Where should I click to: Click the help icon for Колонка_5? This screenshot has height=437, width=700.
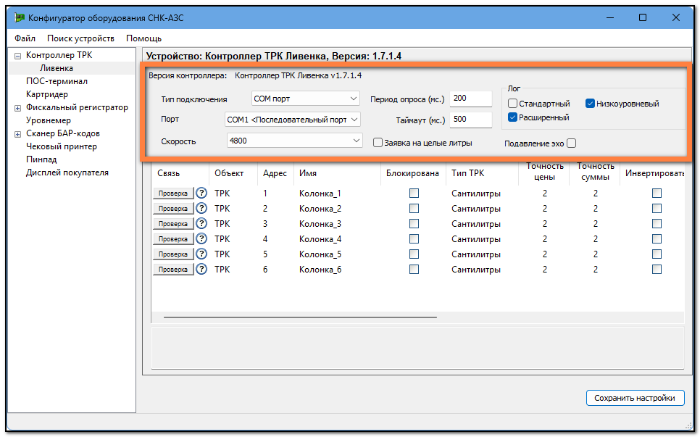(201, 254)
